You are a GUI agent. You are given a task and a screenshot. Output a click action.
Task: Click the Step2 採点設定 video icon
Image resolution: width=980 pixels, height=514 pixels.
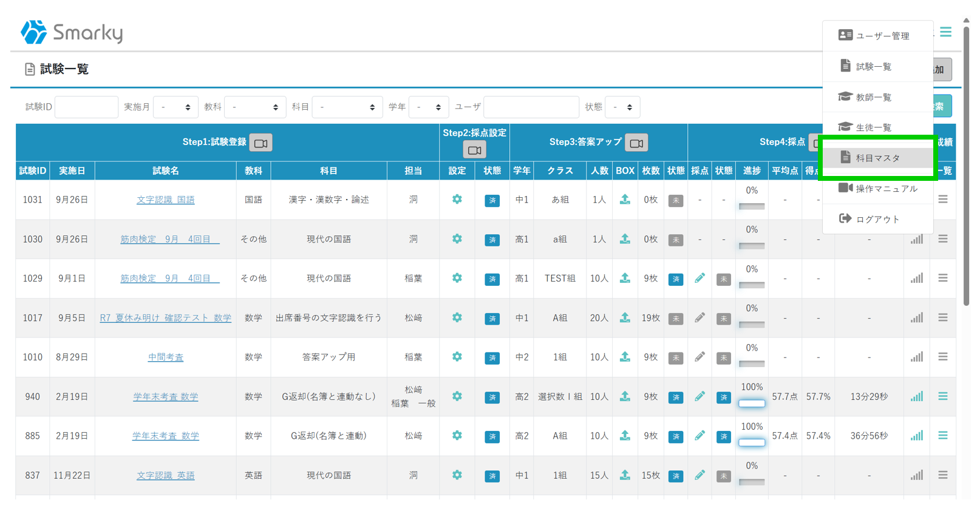pos(474,150)
